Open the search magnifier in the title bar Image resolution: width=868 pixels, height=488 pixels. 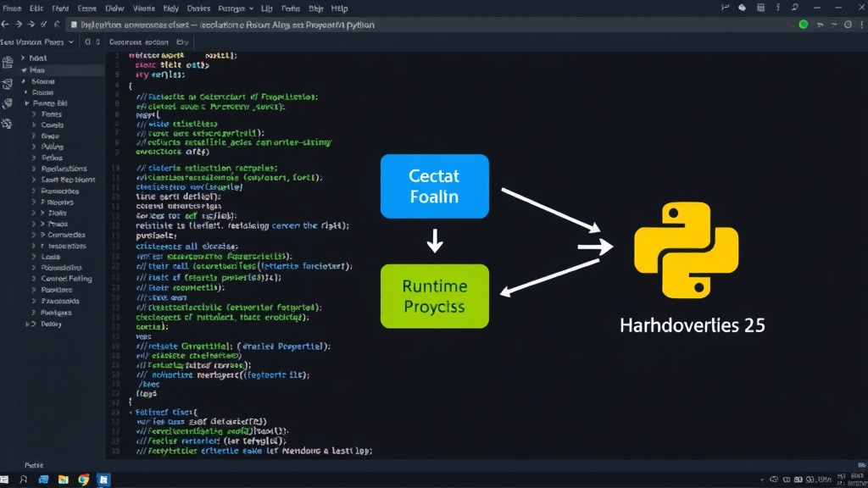click(795, 8)
